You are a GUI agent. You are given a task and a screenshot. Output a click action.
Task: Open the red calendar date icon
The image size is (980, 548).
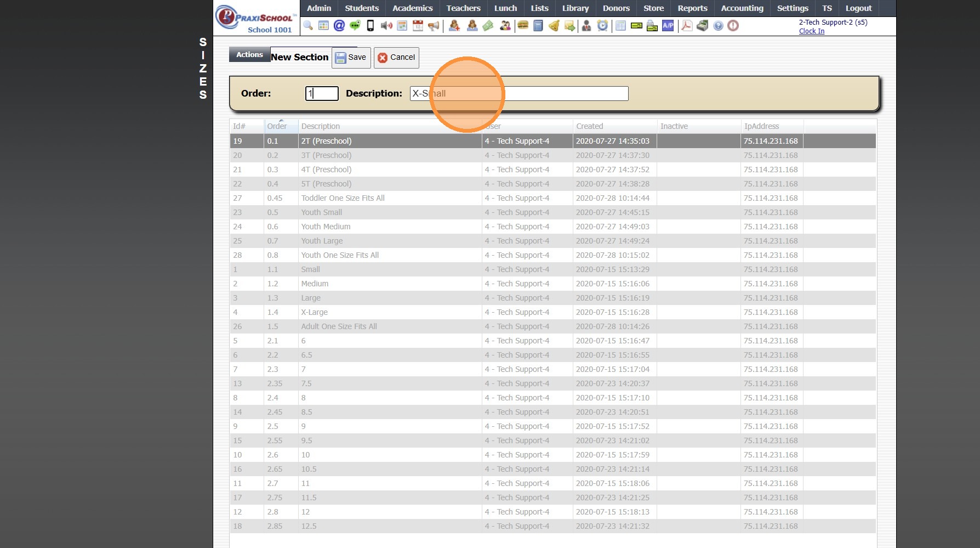coord(418,26)
